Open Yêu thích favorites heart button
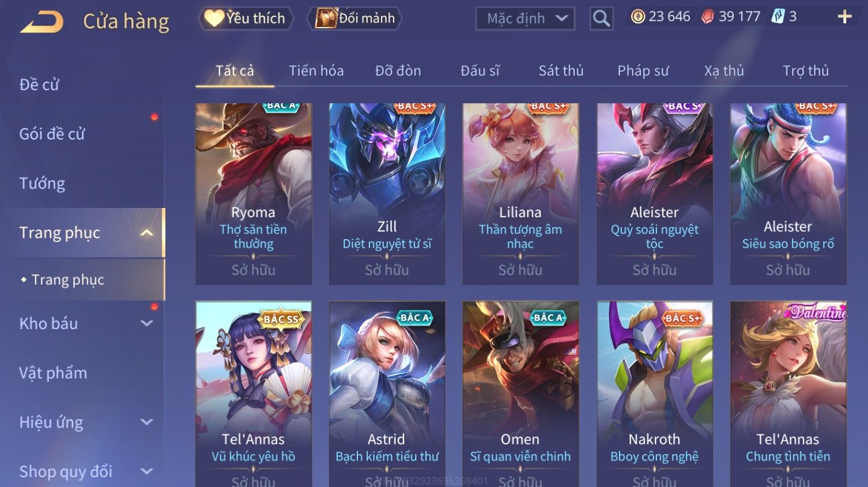868x487 pixels. pyautogui.click(x=246, y=18)
